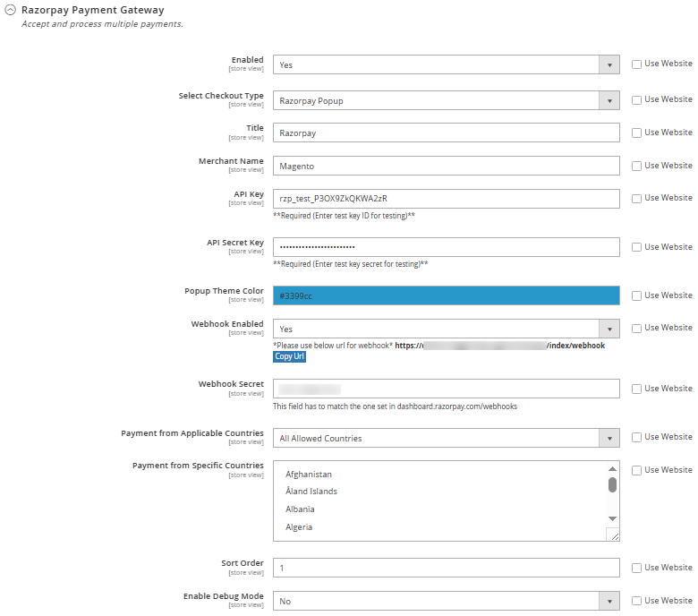Click the Popup Theme Color swatch field
Viewport: 698px width, 616px height.
[446, 295]
